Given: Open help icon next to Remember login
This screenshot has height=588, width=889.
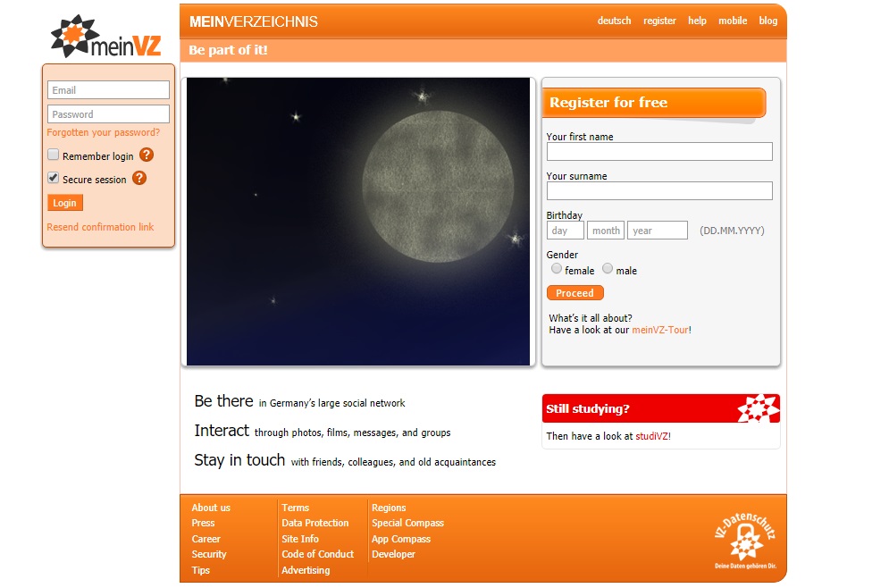Looking at the screenshot, I should (x=147, y=155).
